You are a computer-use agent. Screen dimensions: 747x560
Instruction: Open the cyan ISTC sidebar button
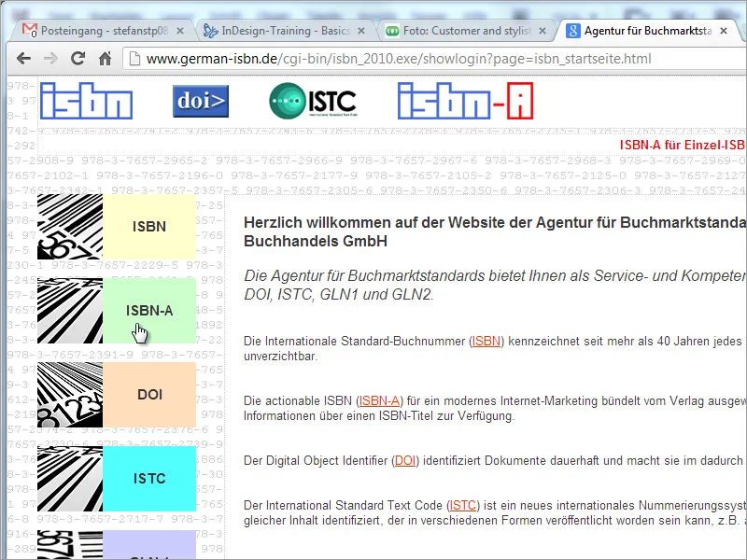(x=149, y=479)
